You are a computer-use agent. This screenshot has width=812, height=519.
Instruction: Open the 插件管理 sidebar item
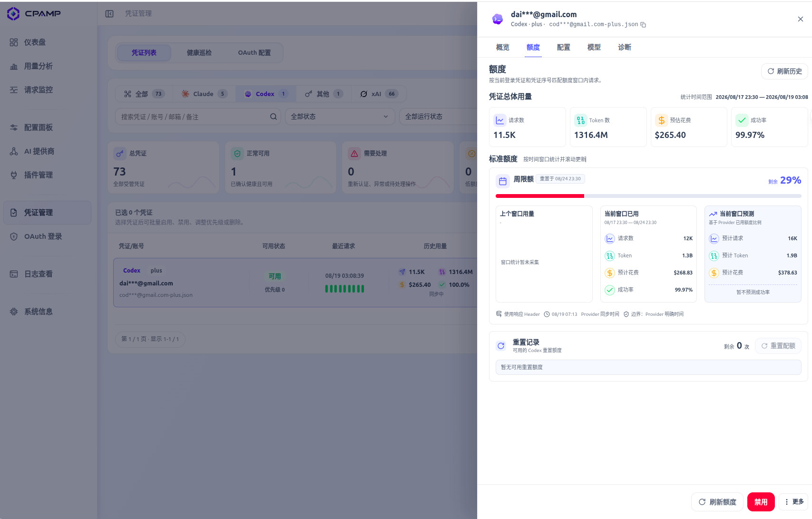point(47,175)
